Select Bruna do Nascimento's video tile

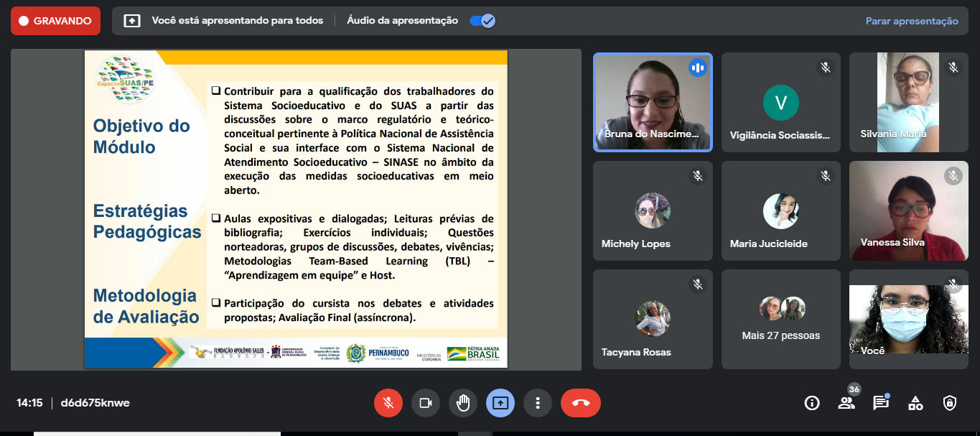(653, 102)
